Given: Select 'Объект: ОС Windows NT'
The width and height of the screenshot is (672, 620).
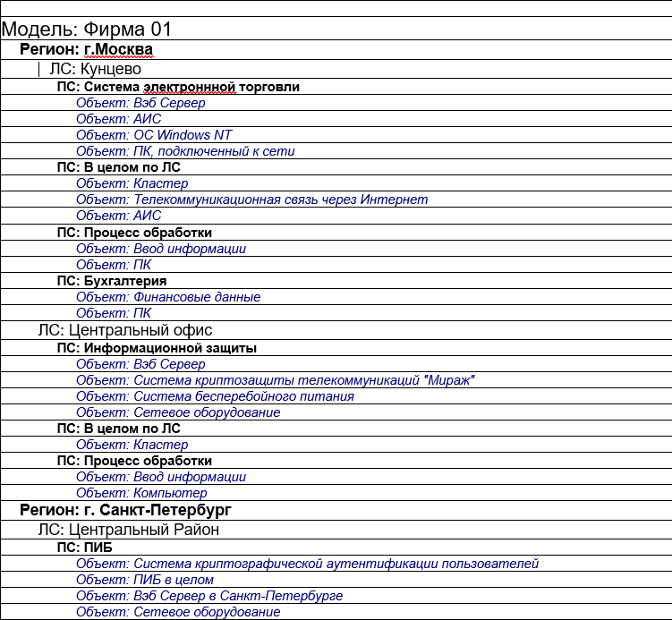Looking at the screenshot, I should pos(154,135).
